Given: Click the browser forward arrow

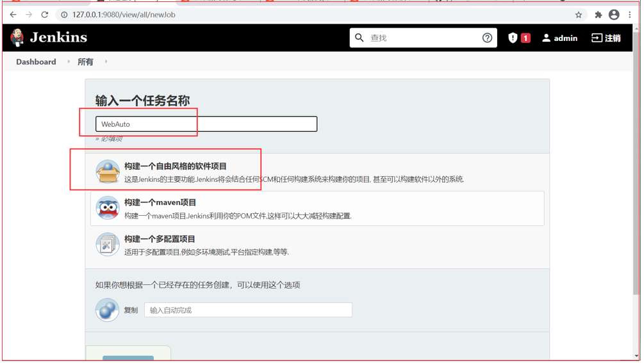Looking at the screenshot, I should click(29, 15).
